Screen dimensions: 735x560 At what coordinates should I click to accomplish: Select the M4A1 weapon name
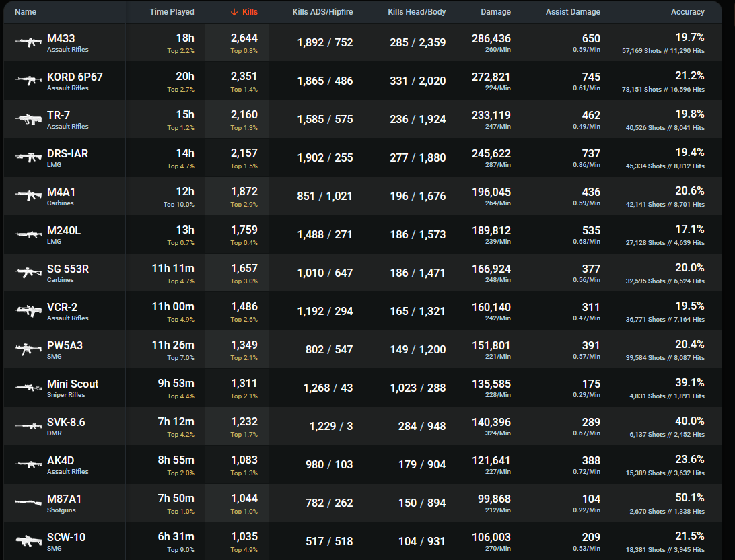[61, 192]
